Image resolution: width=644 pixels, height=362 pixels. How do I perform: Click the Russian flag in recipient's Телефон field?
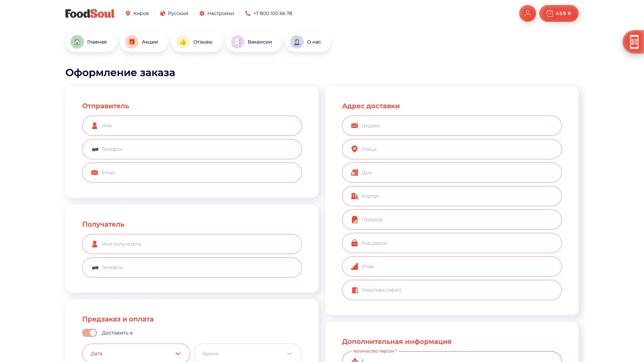pyautogui.click(x=95, y=267)
